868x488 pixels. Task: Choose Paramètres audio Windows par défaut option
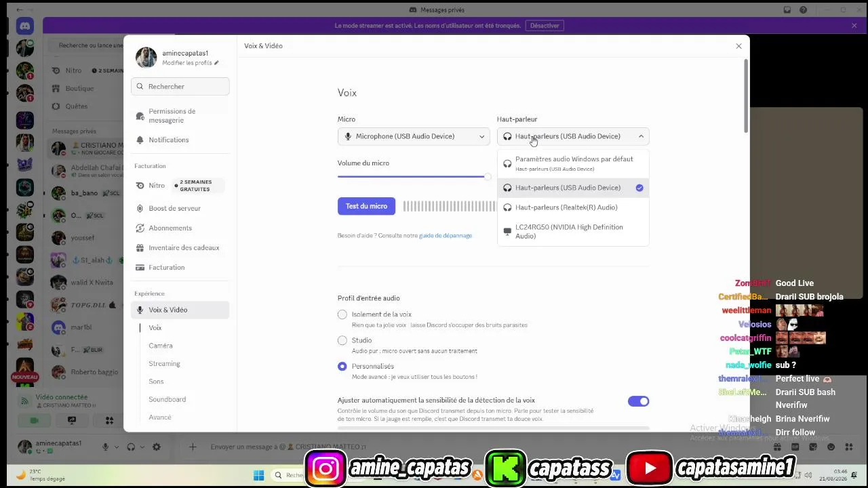tap(573, 163)
